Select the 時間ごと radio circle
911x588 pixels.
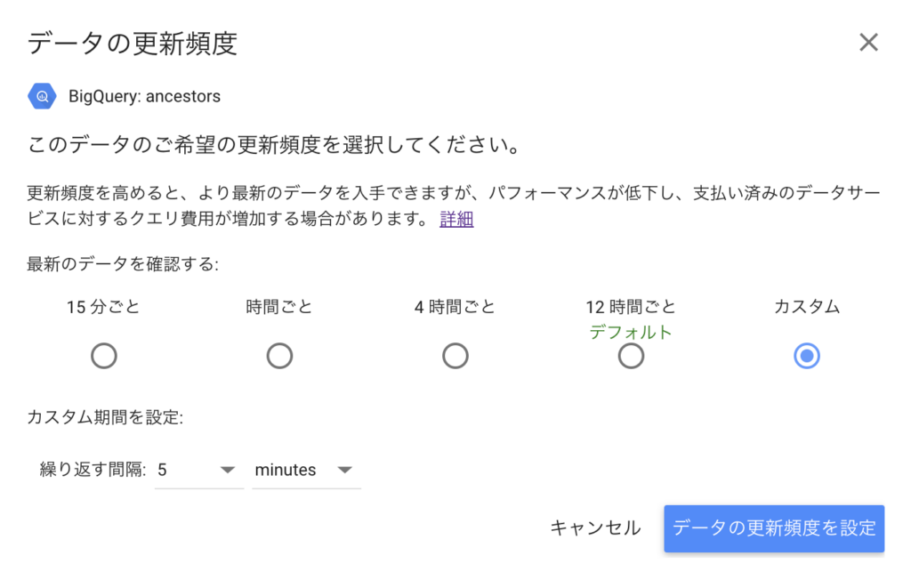click(279, 357)
